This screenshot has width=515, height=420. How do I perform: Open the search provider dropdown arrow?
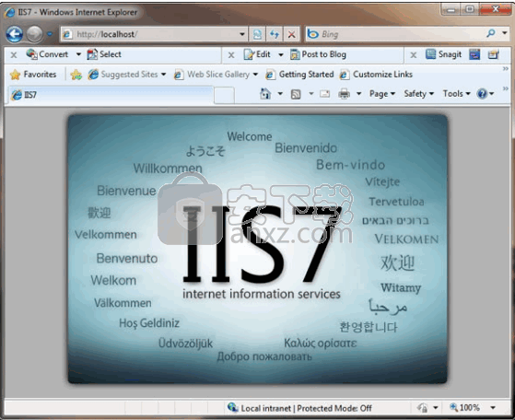[x=505, y=33]
